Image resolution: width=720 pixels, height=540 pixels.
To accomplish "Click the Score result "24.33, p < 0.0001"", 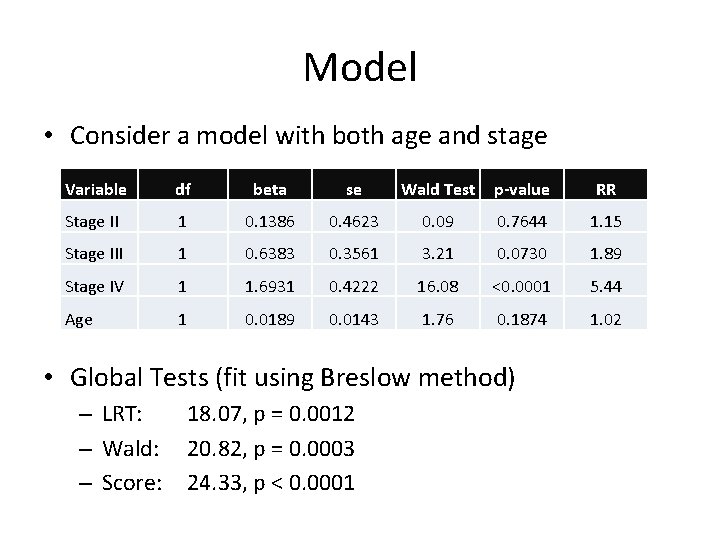I will [271, 483].
